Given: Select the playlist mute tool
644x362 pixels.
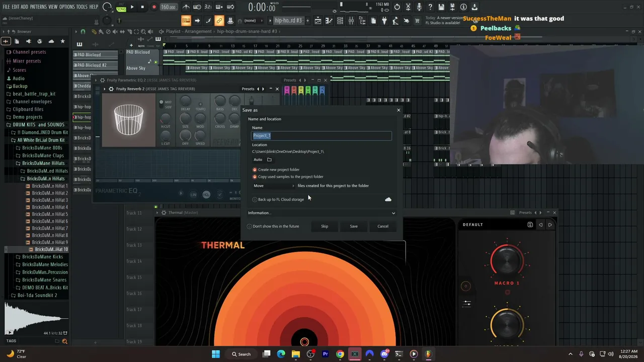Looking at the screenshot, I should pyautogui.click(x=115, y=31).
